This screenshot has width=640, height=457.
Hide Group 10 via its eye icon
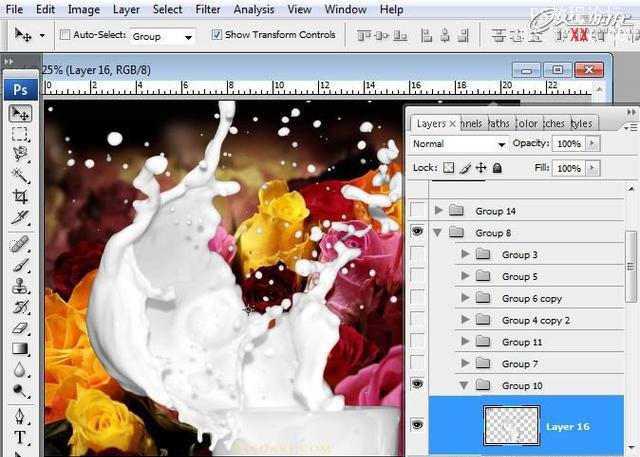[417, 384]
